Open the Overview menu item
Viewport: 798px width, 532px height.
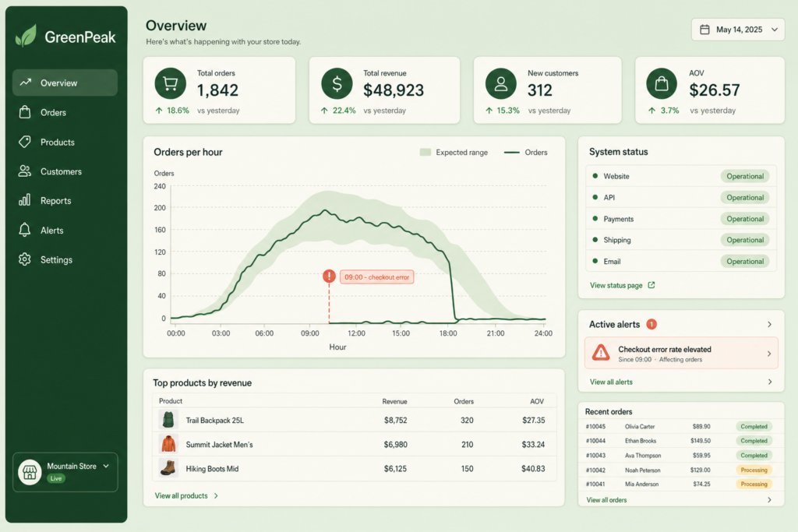pos(65,83)
